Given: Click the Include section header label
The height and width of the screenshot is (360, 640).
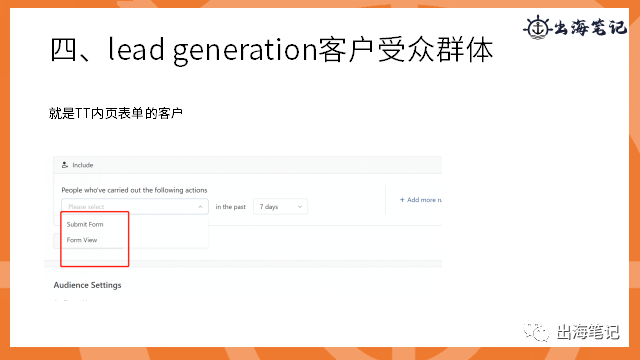Looking at the screenshot, I should (83, 165).
